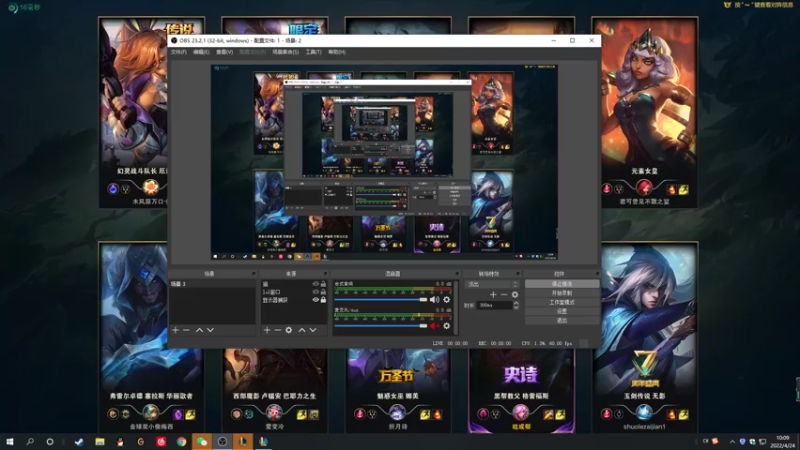Open transition type dropdown 淡出
This screenshot has width=800, height=450.
(x=492, y=284)
